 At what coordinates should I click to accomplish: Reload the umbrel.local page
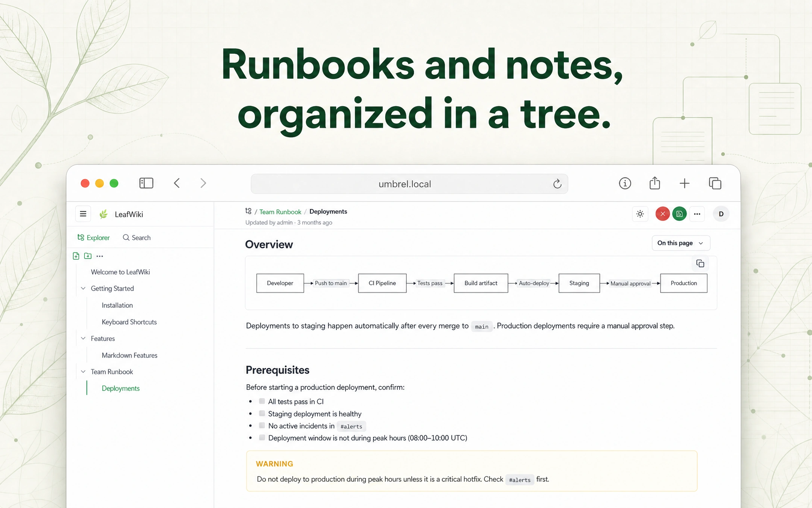tap(557, 184)
